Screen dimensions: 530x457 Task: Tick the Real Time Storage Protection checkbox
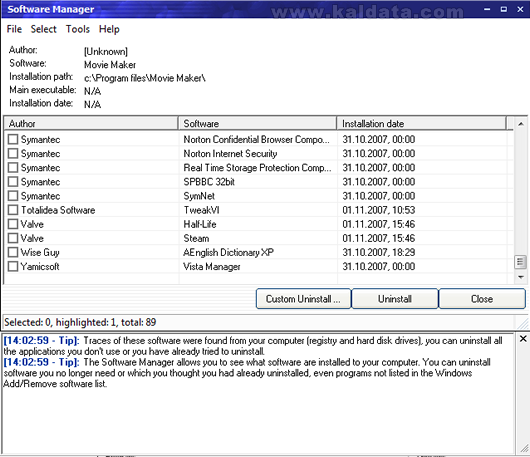pos(13,168)
